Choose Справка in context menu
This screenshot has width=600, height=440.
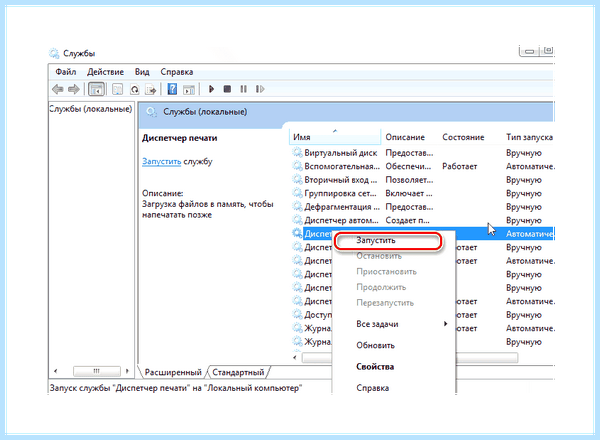click(394, 388)
